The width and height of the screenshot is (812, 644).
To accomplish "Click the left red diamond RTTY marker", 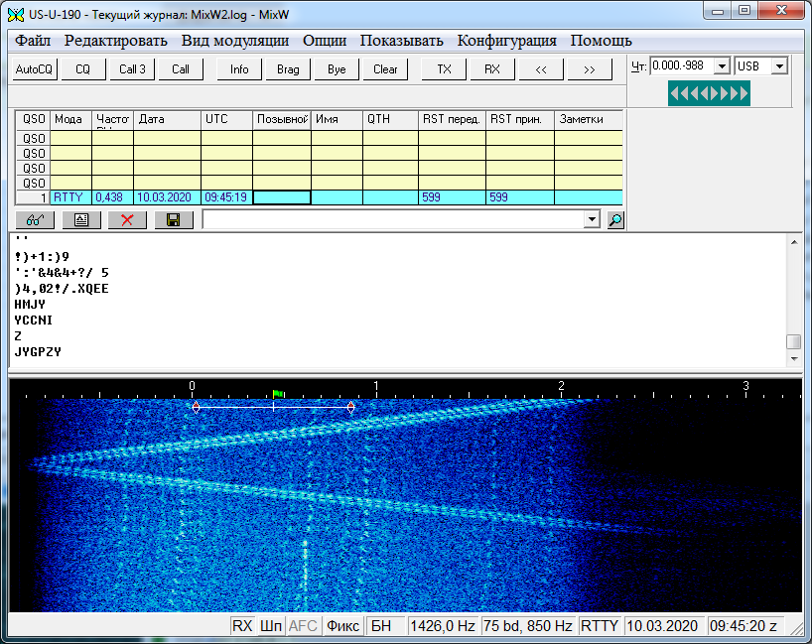I will pyautogui.click(x=196, y=407).
